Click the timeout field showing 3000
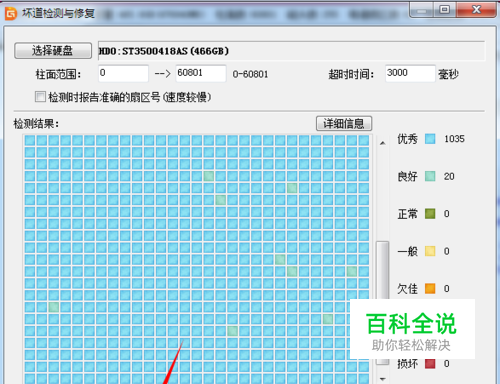This screenshot has height=384, width=500. tap(410, 73)
